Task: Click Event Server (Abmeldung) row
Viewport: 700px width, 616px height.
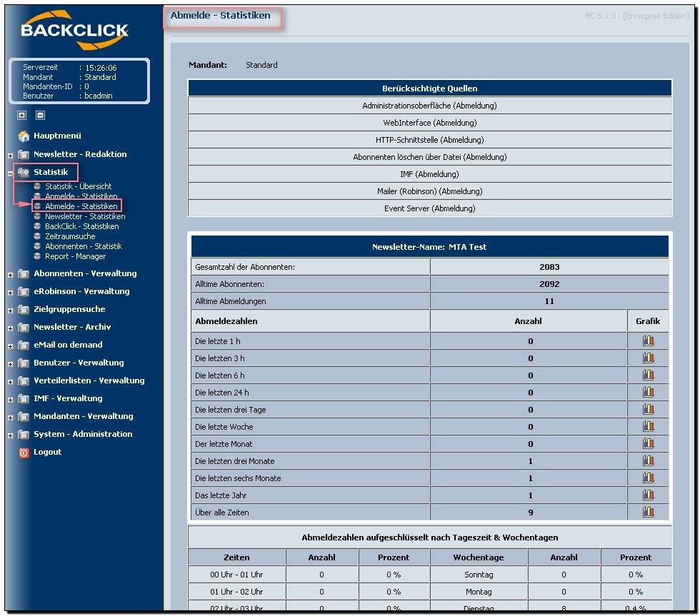Action: (x=429, y=208)
